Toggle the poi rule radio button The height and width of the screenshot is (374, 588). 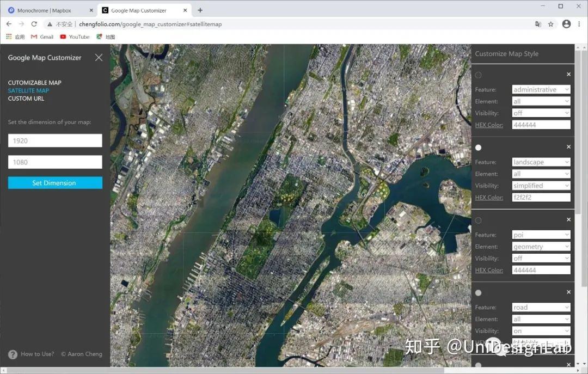click(478, 220)
